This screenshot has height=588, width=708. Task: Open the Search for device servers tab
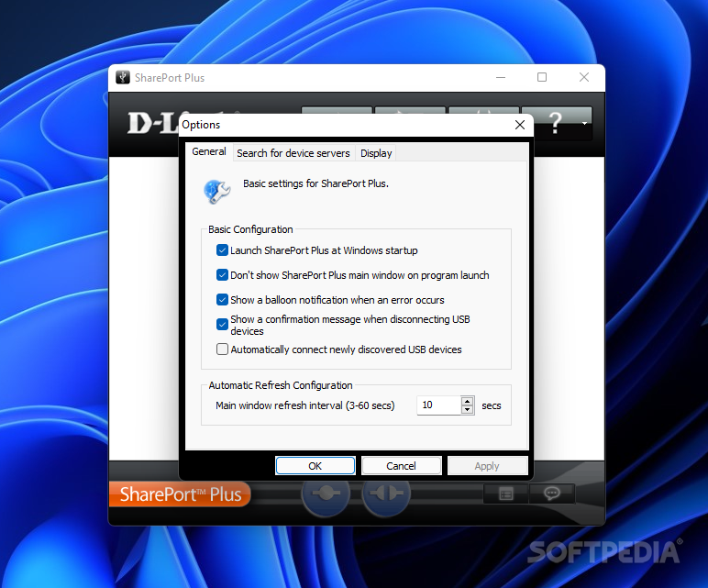click(x=293, y=153)
